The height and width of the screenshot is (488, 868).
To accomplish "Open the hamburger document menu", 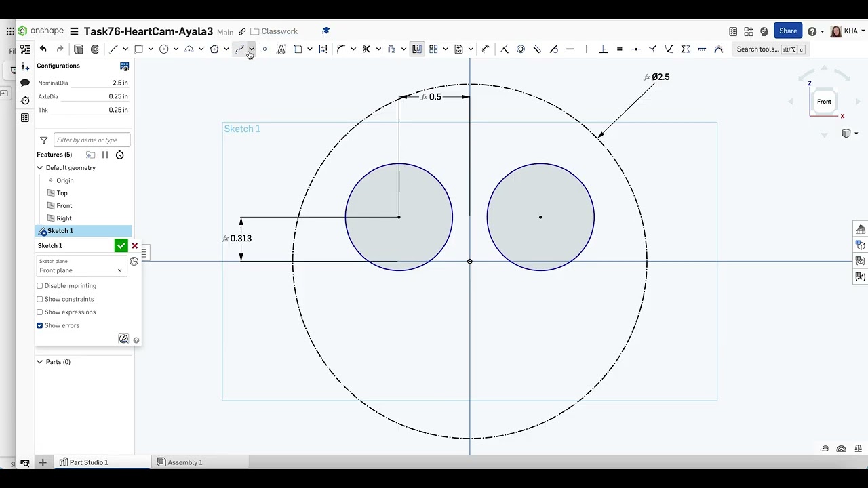I will 74,31.
